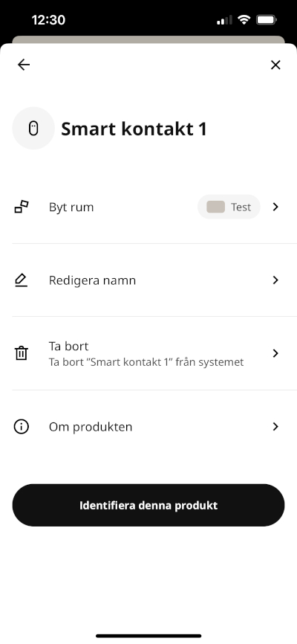Tap the Byt rum room-swap icon
Screen dimensions: 297x644
pos(22,207)
